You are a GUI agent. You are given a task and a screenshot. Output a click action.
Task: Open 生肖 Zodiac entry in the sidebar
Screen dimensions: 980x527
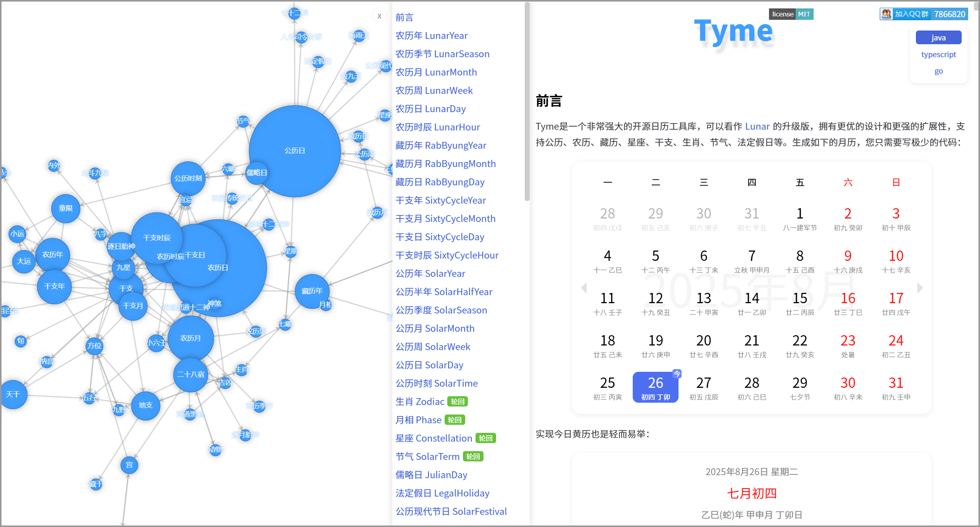[420, 402]
